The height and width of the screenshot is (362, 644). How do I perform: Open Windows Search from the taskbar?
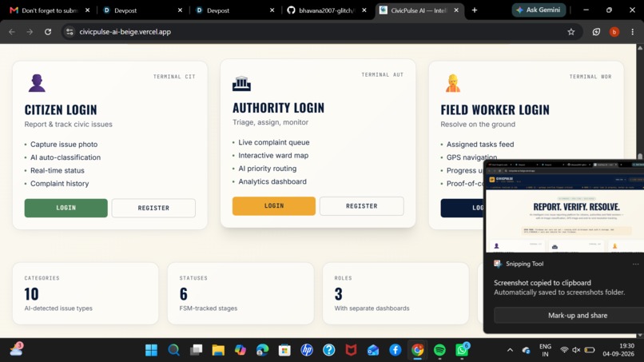[x=173, y=350]
